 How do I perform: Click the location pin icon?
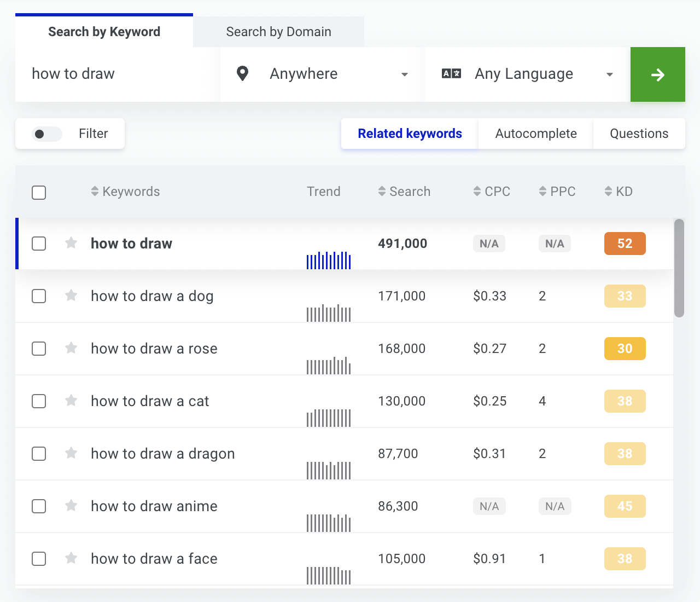coord(242,73)
